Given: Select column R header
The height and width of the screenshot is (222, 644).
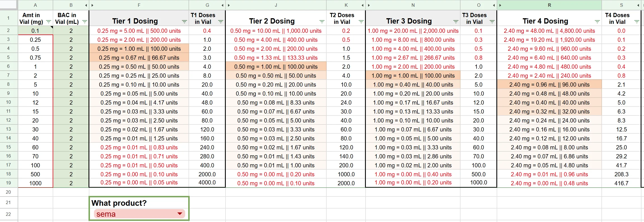Looking at the screenshot, I should pyautogui.click(x=549, y=5).
